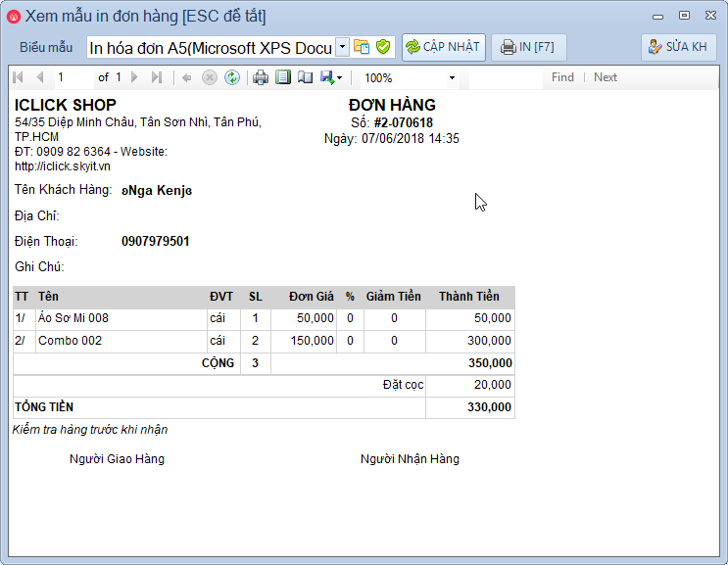Expand the Biểu mẫu template dropdown

coord(342,47)
